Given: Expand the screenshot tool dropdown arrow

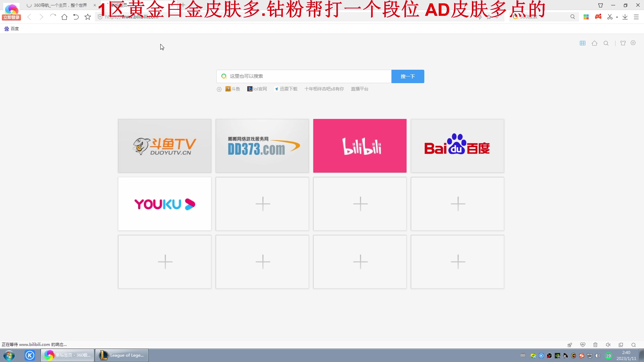Looking at the screenshot, I should coord(617,17).
